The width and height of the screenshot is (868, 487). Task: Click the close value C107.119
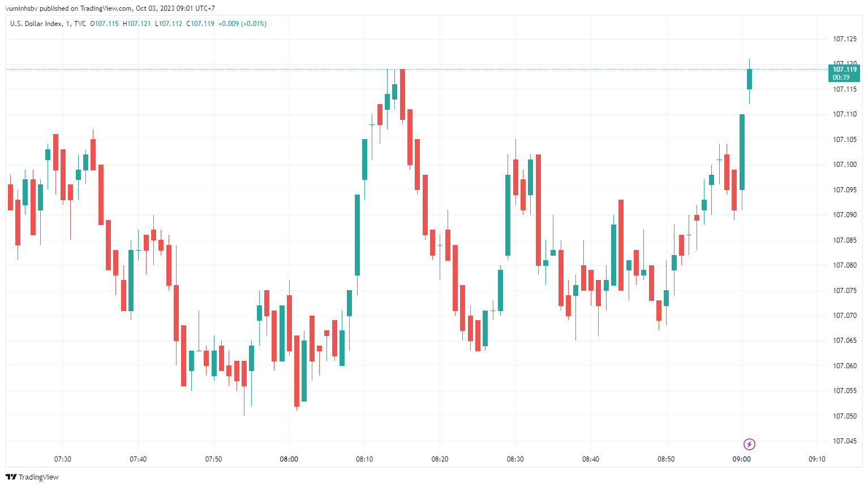click(200, 24)
